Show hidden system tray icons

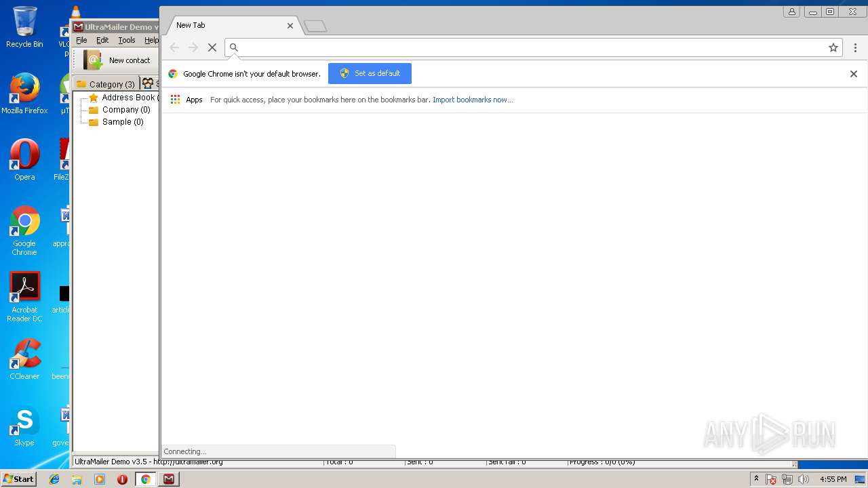click(x=756, y=479)
